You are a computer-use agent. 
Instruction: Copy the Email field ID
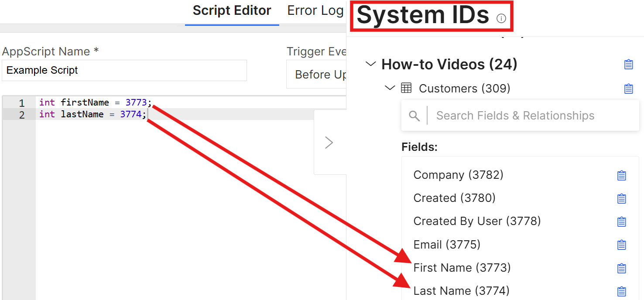click(x=622, y=245)
